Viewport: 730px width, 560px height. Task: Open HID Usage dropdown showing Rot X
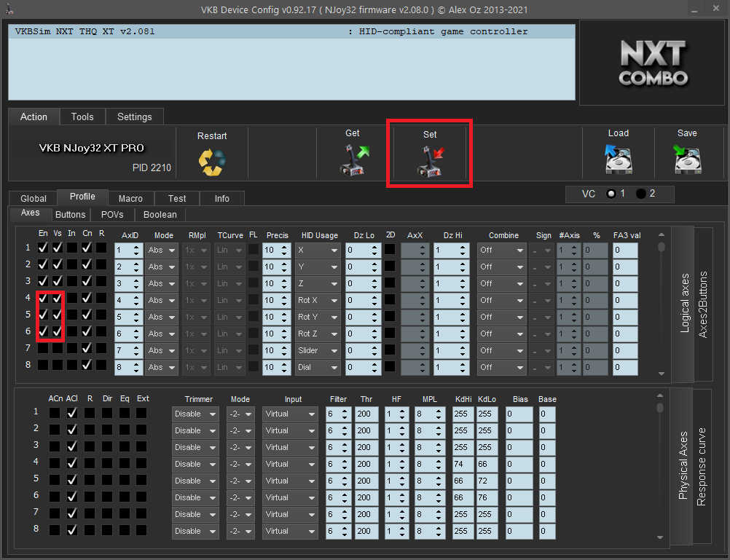click(318, 301)
